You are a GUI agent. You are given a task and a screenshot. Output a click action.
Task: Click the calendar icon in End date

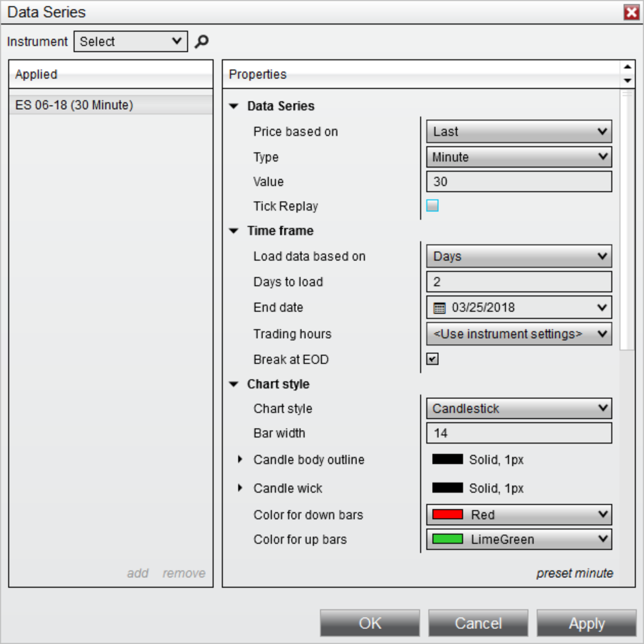click(x=440, y=307)
